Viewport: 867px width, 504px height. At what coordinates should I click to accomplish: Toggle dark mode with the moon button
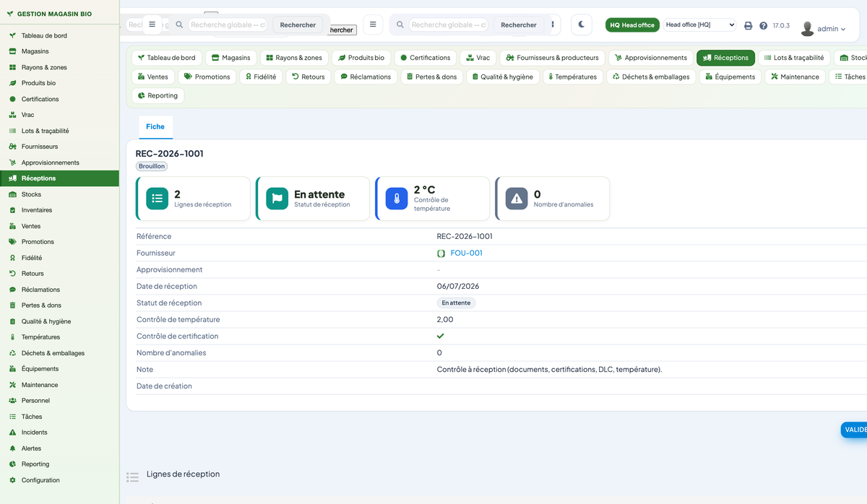click(x=582, y=25)
